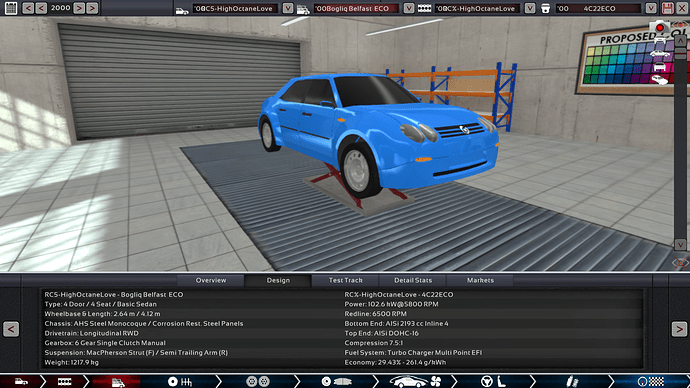
Task: Advance the year 2000 by one step
Action: 79,8
